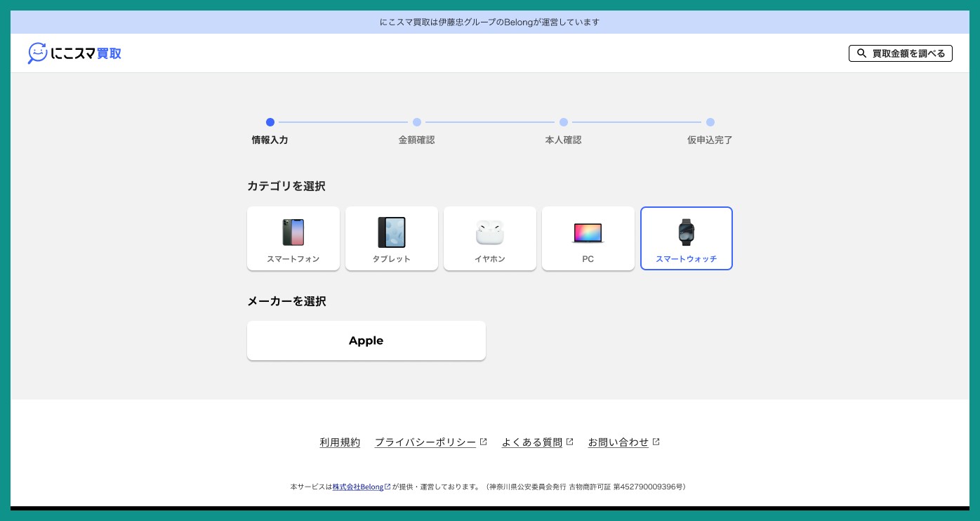Select the スマートフォン category card

[x=293, y=239]
